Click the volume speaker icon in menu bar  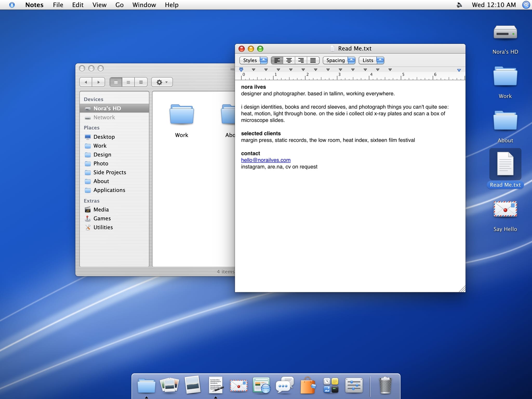click(x=459, y=5)
